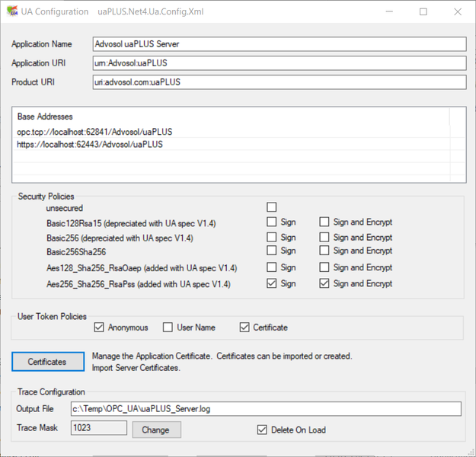Click the 'Manage the Application Certificate' description
Screen dimensions: 476x457
click(x=152, y=356)
